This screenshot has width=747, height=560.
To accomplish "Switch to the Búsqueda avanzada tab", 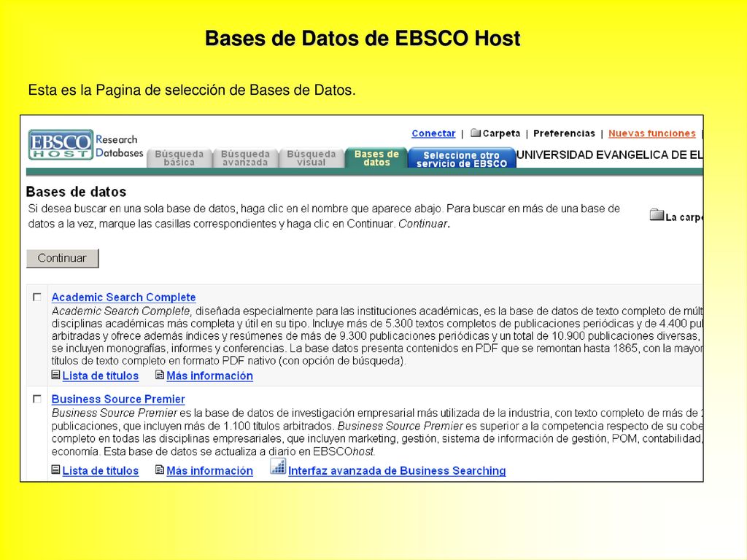I will 245,158.
